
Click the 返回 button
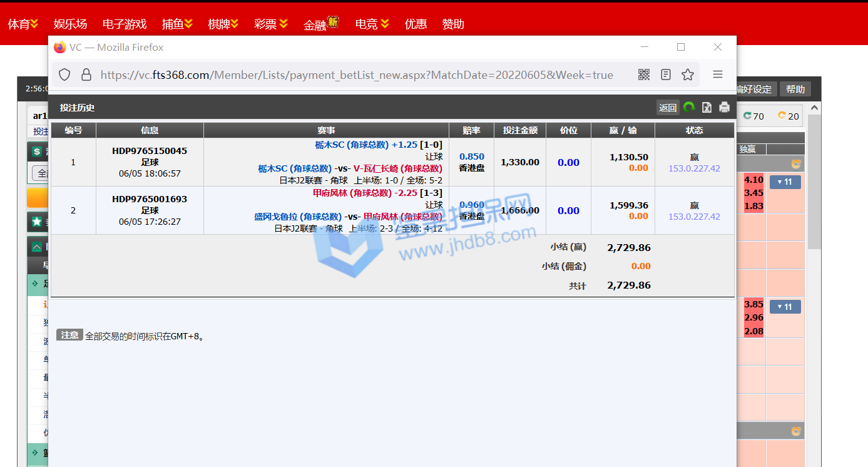pos(668,108)
